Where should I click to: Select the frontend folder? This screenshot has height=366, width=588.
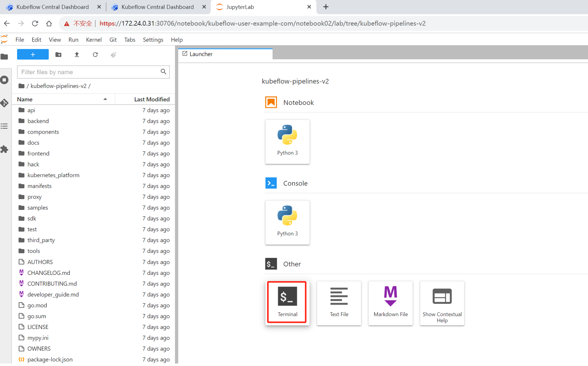coord(93,154)
